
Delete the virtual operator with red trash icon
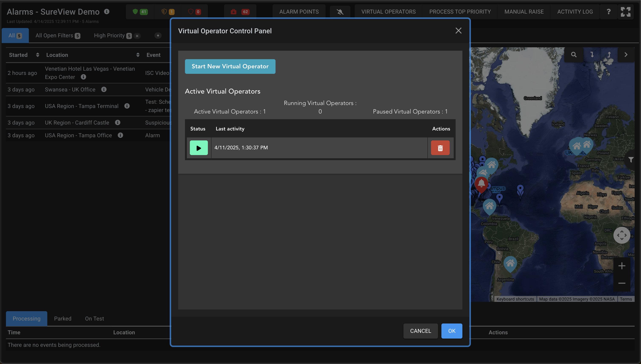coord(440,148)
